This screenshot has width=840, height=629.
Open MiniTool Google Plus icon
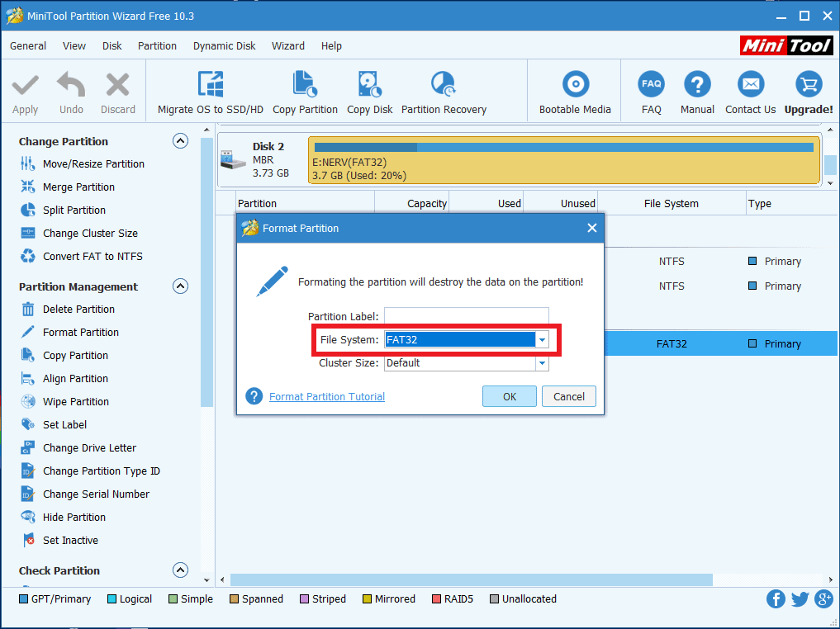tap(823, 599)
